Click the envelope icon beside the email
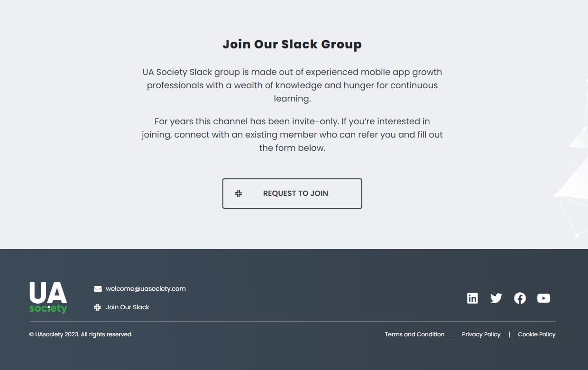Image resolution: width=588 pixels, height=370 pixels. tap(98, 289)
